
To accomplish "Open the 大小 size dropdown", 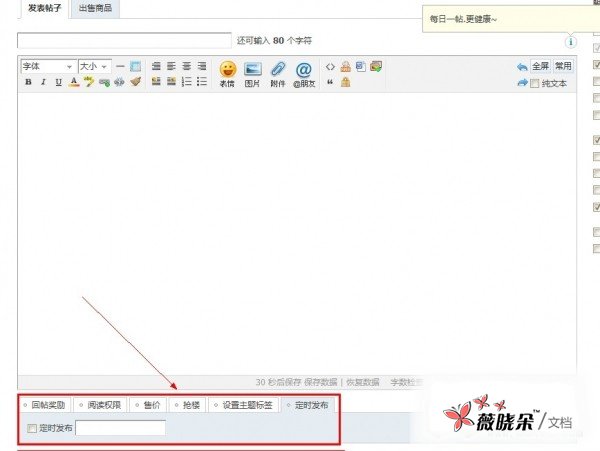I will pos(95,66).
